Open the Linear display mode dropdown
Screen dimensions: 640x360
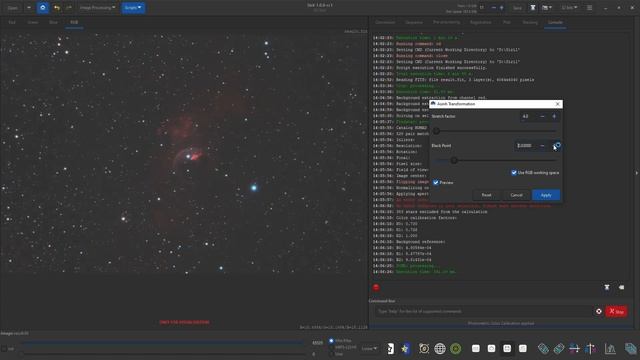[369, 349]
